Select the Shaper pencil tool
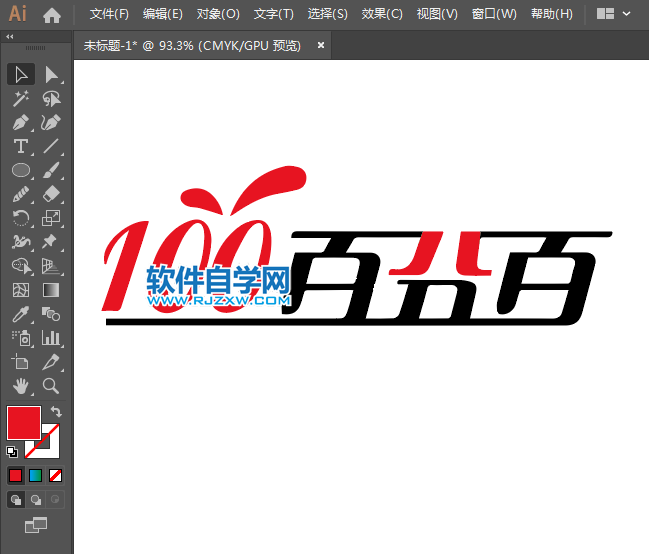Viewport: 649px width, 554px height. point(21,194)
